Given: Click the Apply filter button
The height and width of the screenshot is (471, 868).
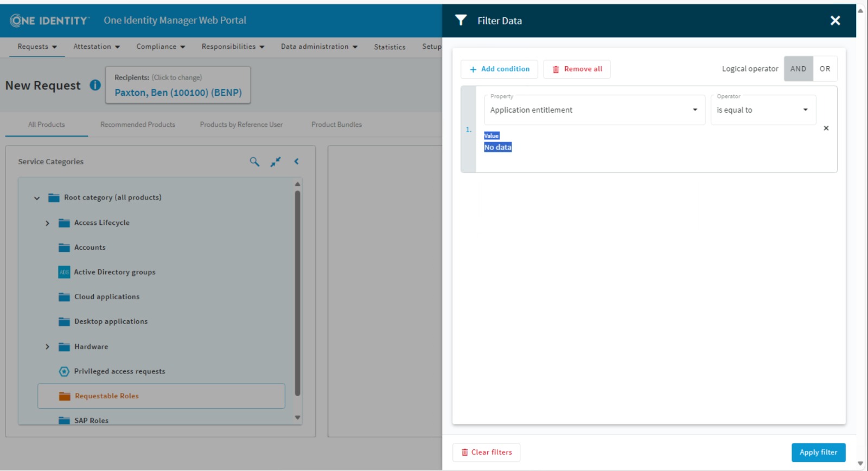Looking at the screenshot, I should [818, 452].
